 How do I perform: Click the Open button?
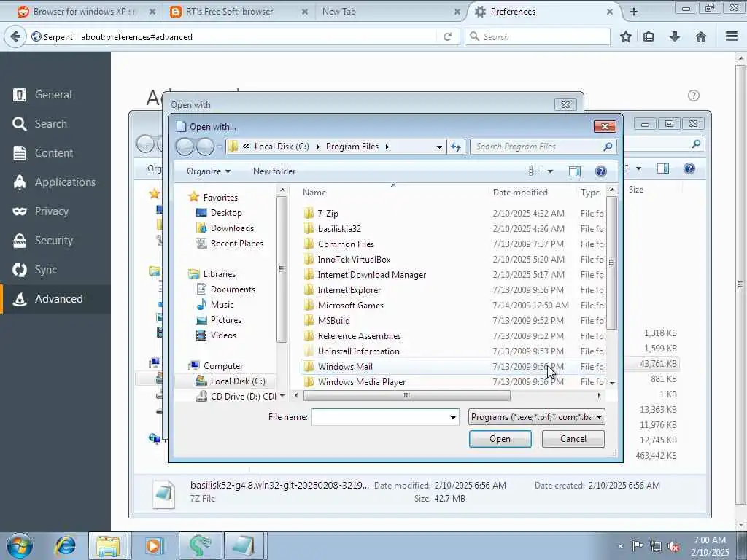[500, 438]
